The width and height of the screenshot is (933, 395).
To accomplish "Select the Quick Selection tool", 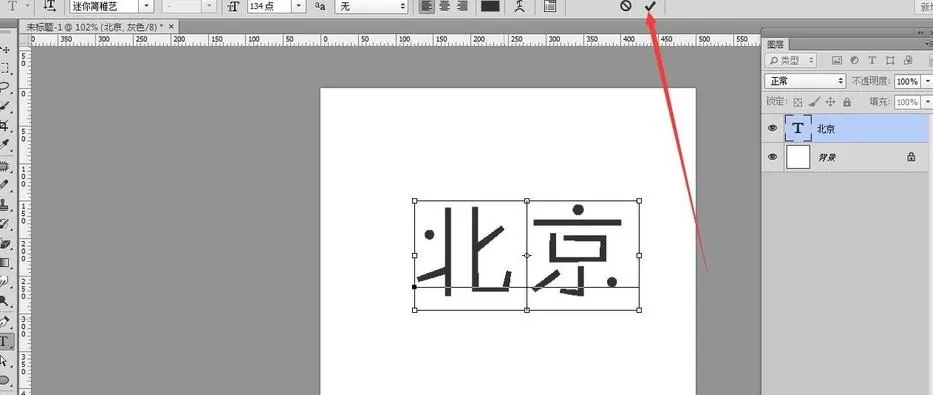I will (x=6, y=106).
